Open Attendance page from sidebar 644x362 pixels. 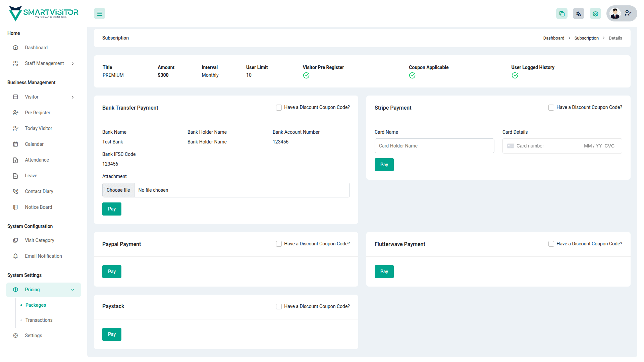(x=37, y=160)
